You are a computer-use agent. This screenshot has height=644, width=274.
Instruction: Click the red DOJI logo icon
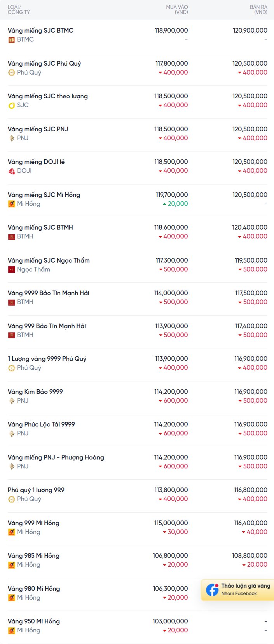coord(12,171)
